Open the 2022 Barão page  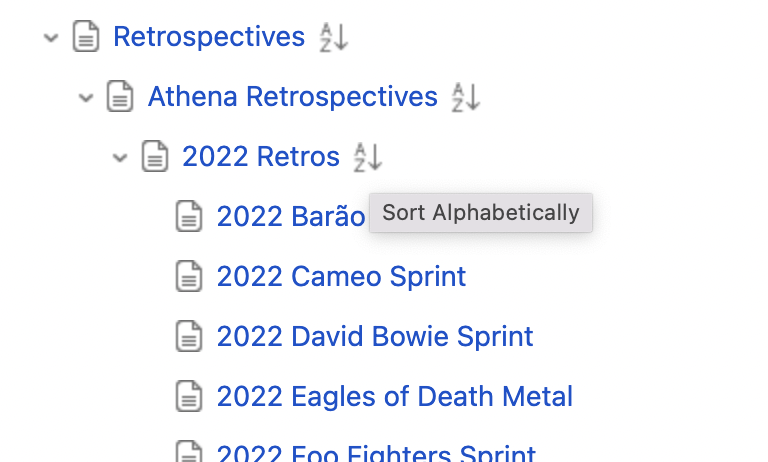pyautogui.click(x=291, y=217)
